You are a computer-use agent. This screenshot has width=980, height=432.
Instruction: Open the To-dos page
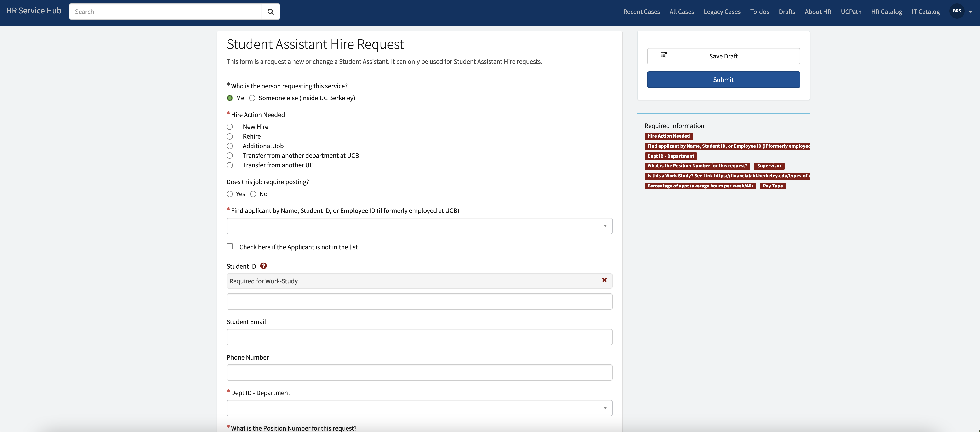pyautogui.click(x=759, y=12)
